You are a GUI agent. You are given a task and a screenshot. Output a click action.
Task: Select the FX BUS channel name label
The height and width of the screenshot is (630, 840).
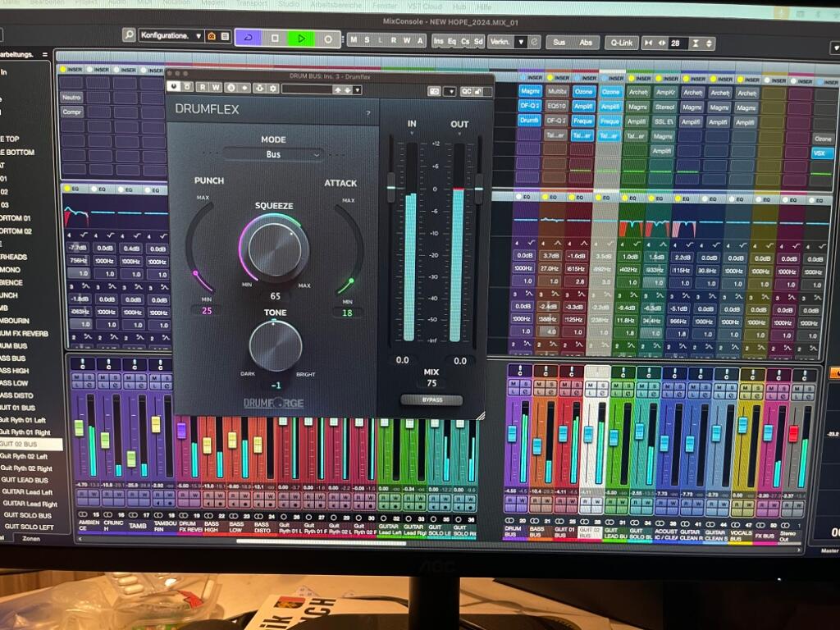[765, 536]
